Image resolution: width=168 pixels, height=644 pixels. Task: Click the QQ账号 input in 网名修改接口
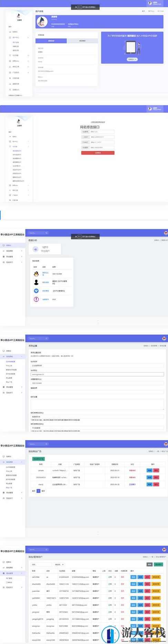coord(102,131)
